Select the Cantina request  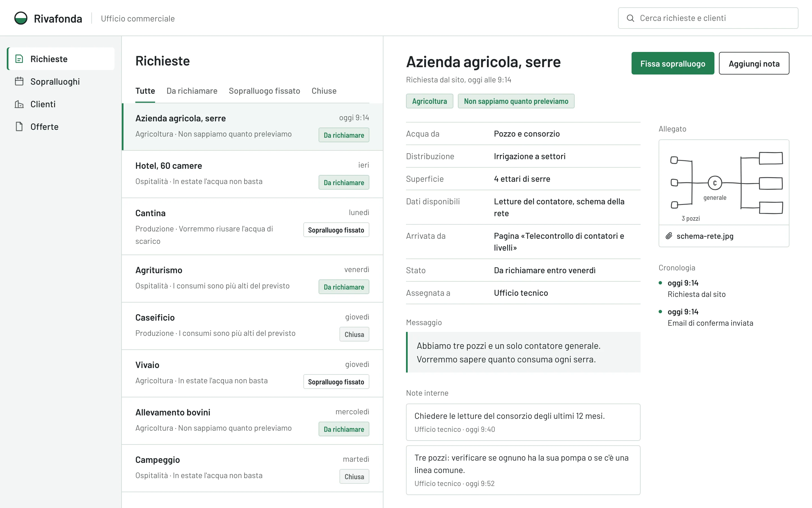point(252,226)
